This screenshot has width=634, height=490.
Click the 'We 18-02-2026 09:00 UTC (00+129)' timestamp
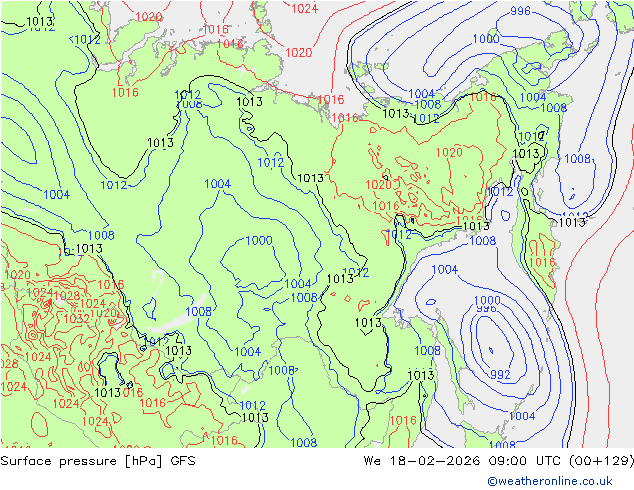499,461
